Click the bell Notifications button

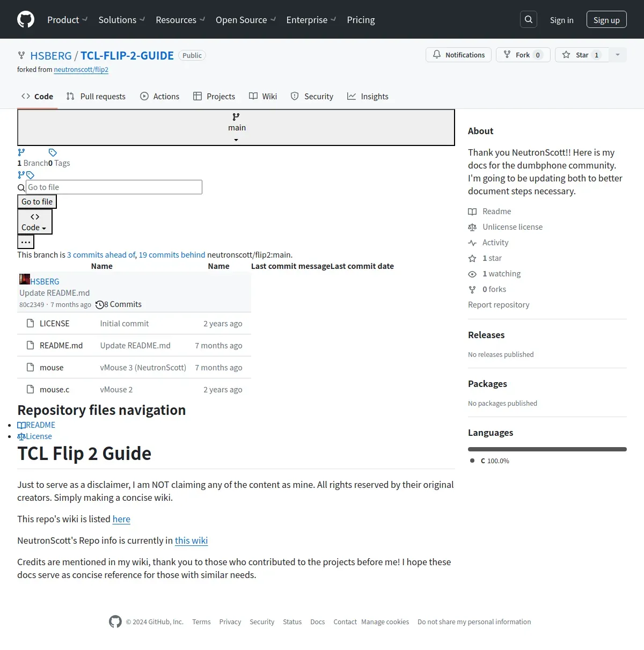pos(458,55)
